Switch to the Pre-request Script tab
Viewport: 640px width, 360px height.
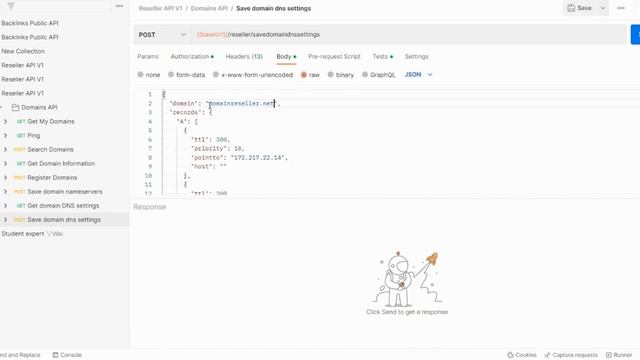[x=334, y=57]
